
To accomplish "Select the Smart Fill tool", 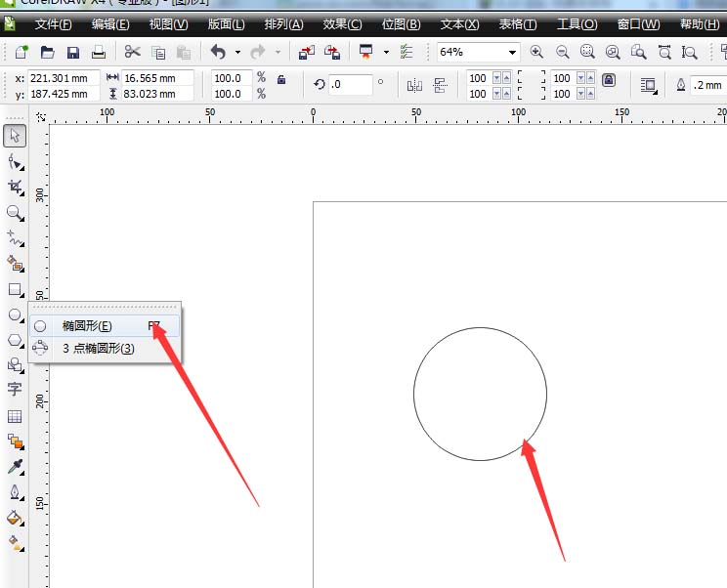I will click(15, 264).
